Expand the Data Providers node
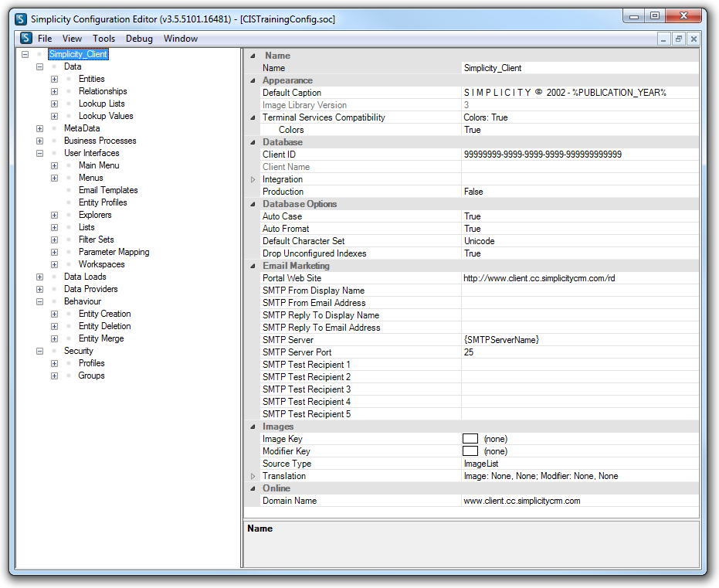719x588 pixels. tap(40, 290)
